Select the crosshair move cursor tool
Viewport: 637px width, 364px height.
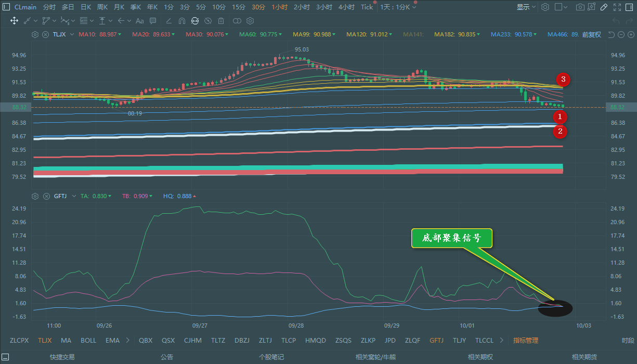click(14, 21)
